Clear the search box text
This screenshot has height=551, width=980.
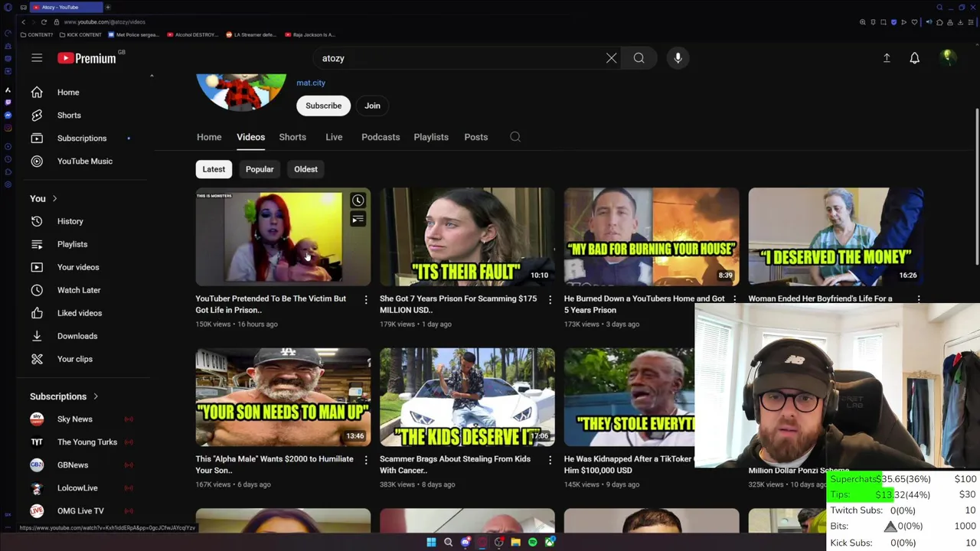(x=611, y=58)
